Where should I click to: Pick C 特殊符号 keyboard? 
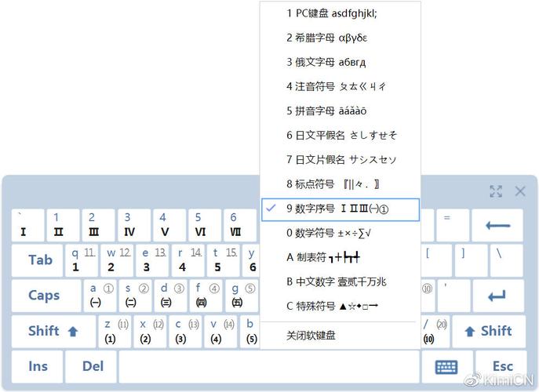[341, 306]
